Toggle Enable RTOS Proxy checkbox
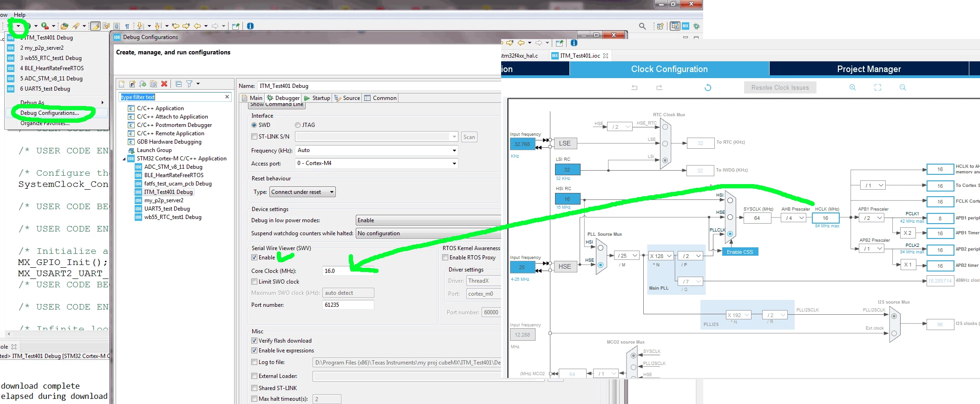 (x=445, y=258)
